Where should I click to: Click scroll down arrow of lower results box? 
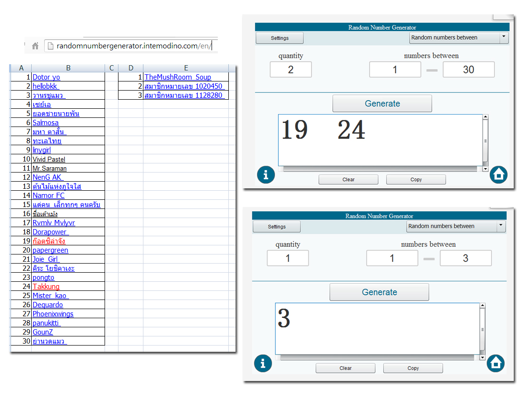[x=483, y=358]
